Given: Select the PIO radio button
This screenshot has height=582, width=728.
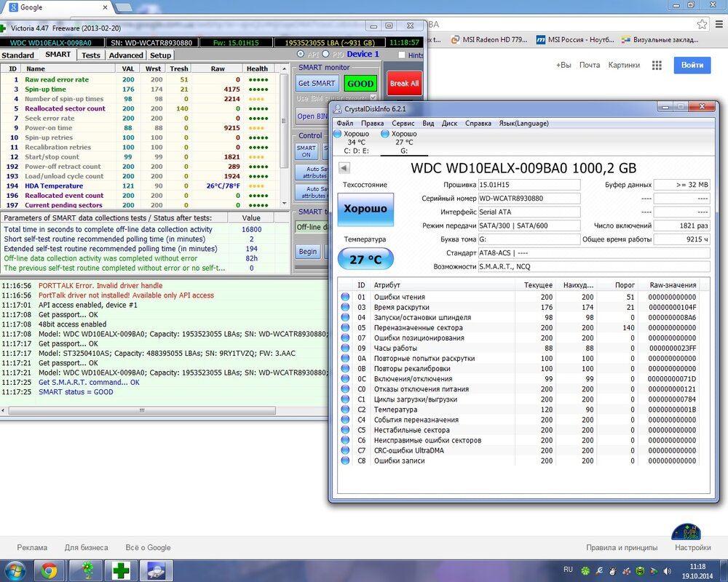Looking at the screenshot, I should point(325,55).
